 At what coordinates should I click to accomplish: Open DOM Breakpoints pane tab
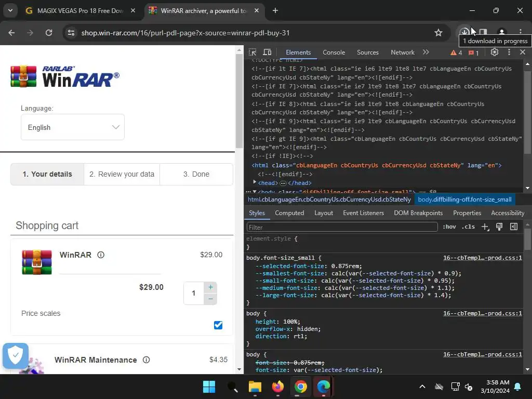pyautogui.click(x=418, y=213)
